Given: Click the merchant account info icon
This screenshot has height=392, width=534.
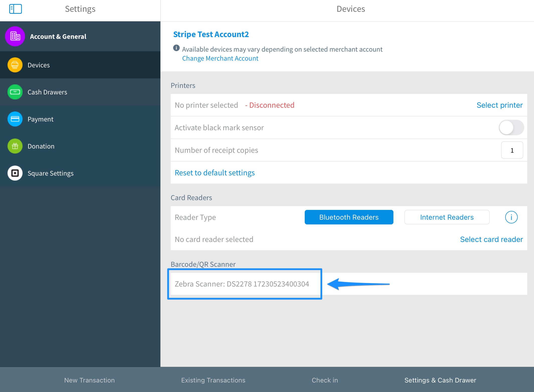Looking at the screenshot, I should (x=176, y=48).
